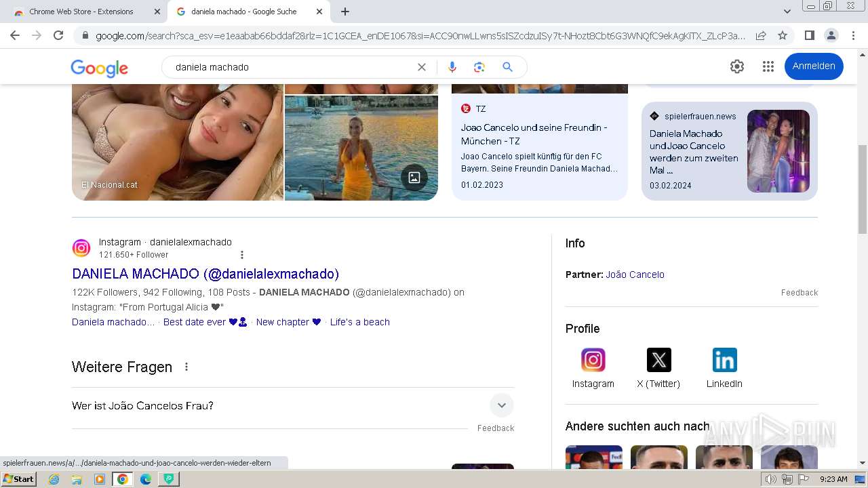Open new browser tab
Screen dimensions: 868x488
(345, 12)
